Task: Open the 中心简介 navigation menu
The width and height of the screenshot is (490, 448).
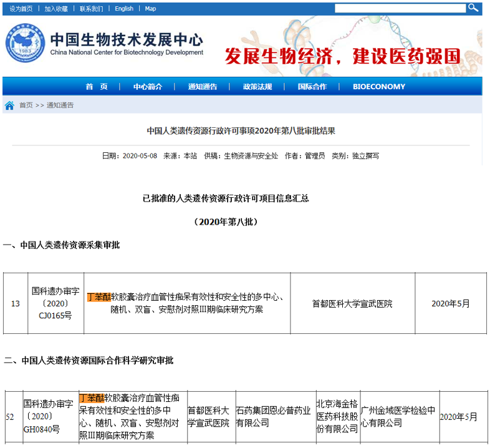Action: click(148, 87)
